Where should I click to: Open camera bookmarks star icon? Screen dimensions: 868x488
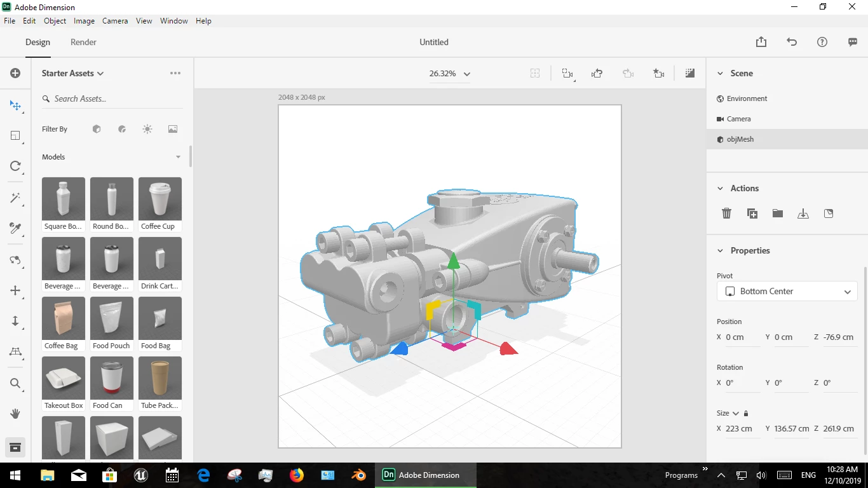[658, 74]
